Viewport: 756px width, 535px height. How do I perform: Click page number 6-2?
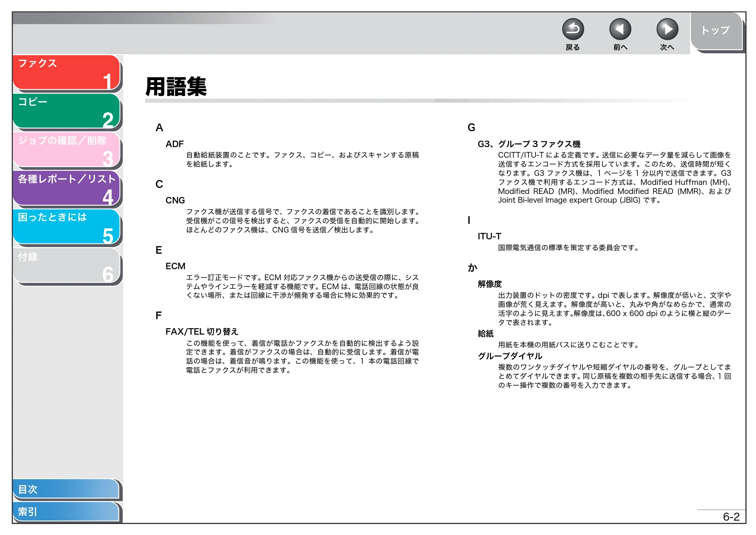(x=731, y=517)
